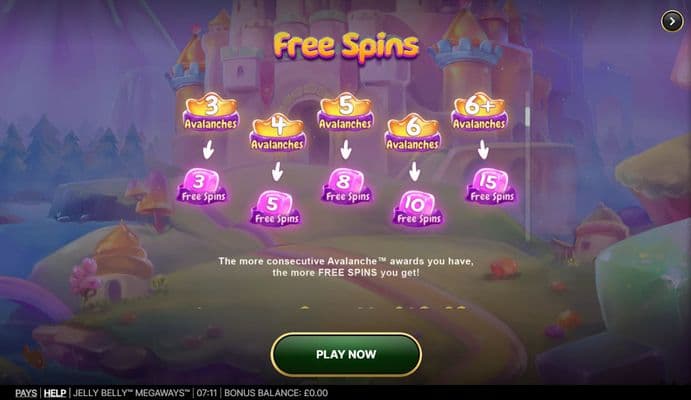This screenshot has height=400, width=691.
Task: Click the 15 Free Spins pink jelly
Action: click(491, 186)
